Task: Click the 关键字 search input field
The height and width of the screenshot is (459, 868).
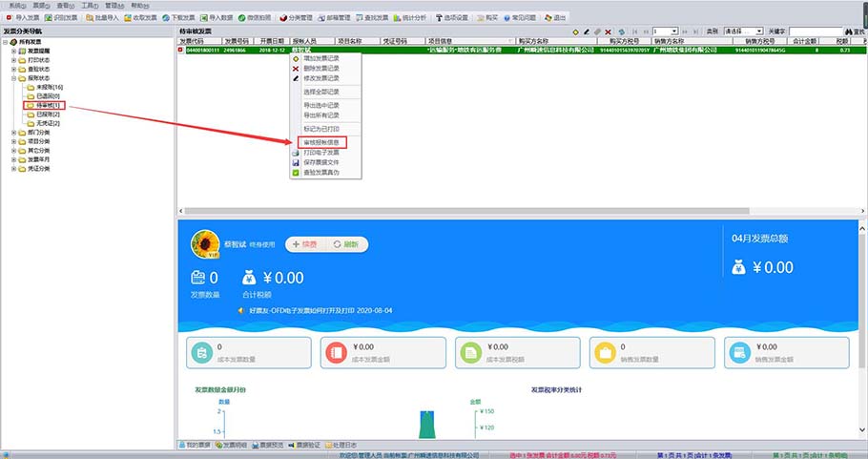Action: 816,31
